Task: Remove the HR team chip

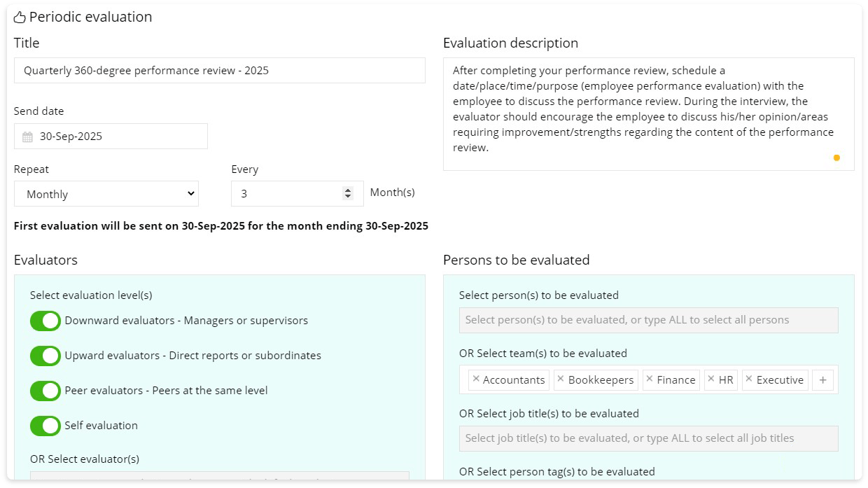Action: coord(711,379)
